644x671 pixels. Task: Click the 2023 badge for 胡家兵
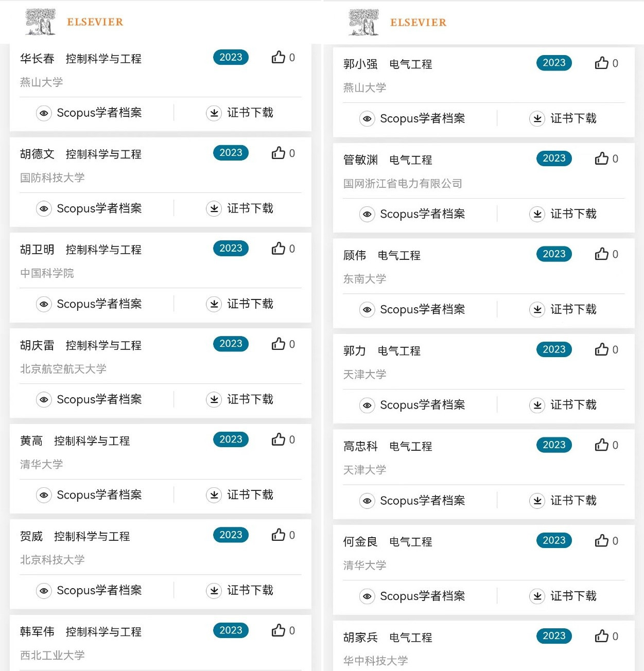(554, 636)
